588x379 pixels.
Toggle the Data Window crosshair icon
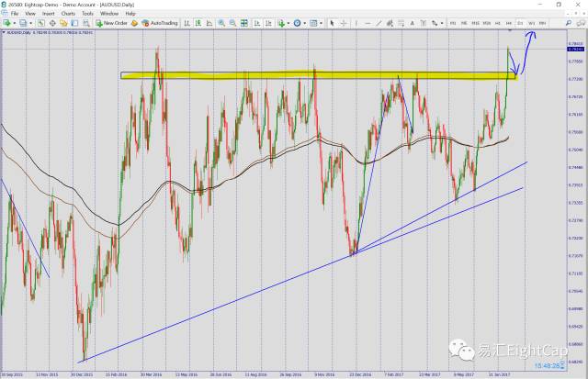click(52, 23)
